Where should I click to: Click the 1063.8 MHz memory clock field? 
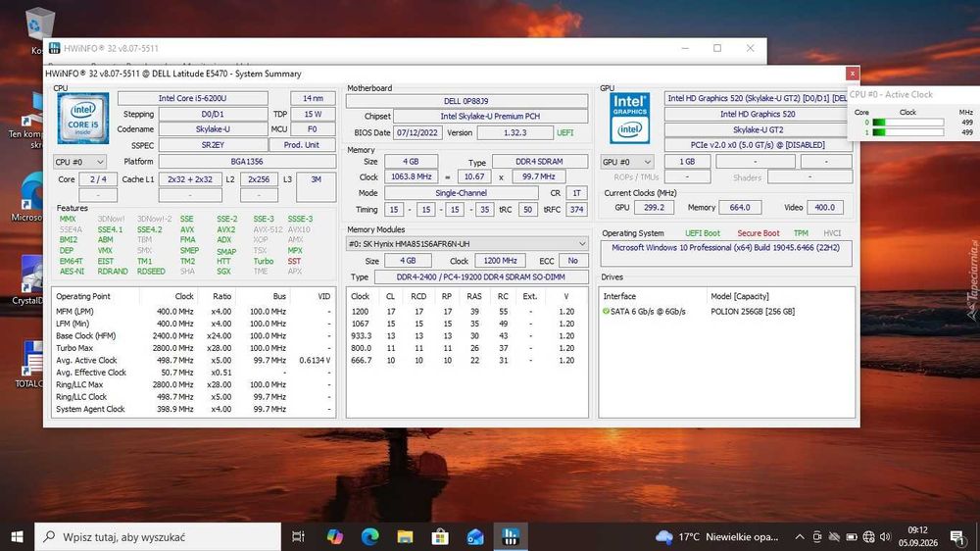[x=412, y=177]
